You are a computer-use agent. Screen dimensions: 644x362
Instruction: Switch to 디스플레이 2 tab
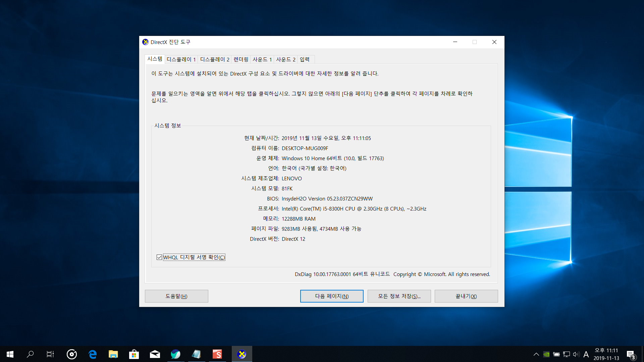[215, 59]
